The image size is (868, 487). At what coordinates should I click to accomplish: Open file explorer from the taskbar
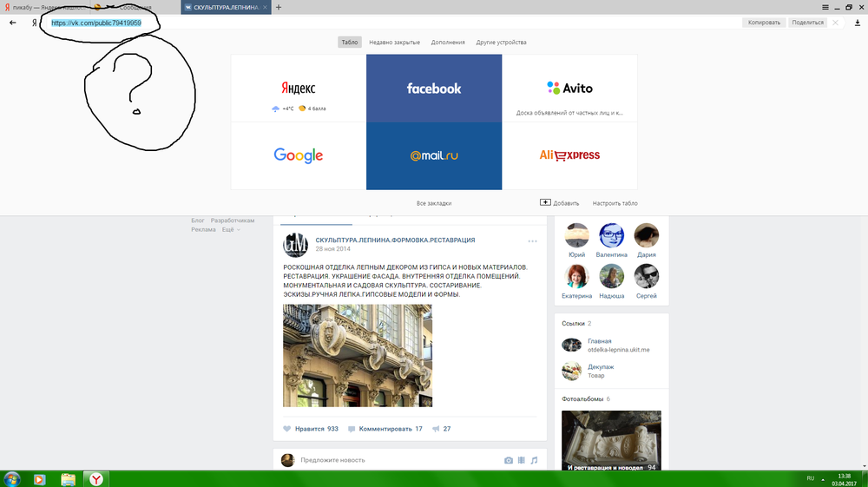68,479
